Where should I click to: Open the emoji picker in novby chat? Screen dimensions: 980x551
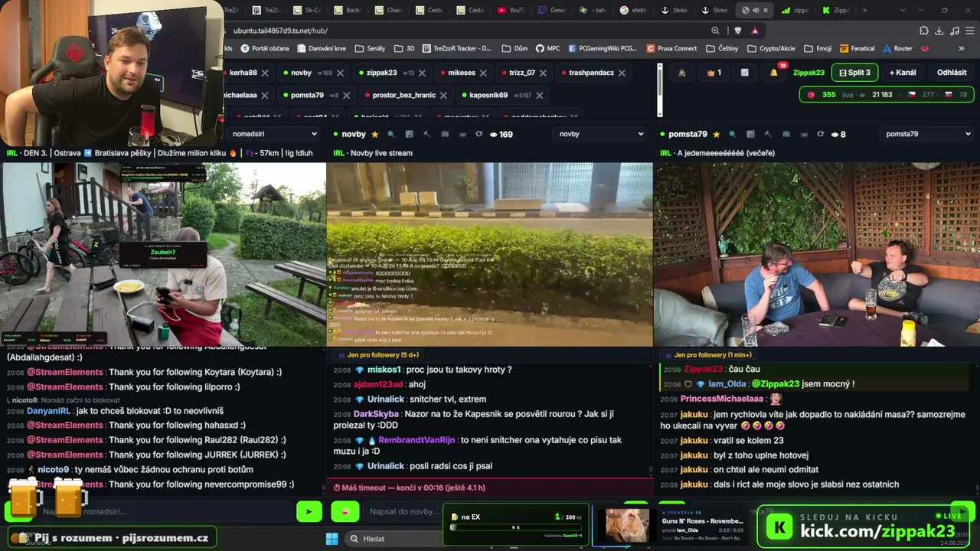pyautogui.click(x=345, y=511)
